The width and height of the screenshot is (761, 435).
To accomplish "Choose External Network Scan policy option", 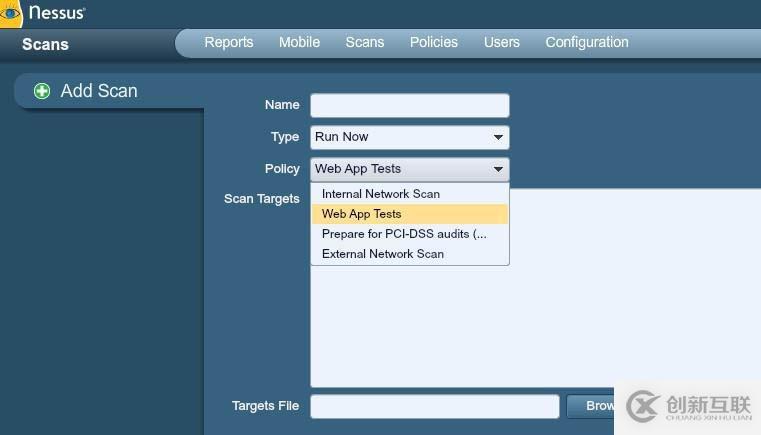I will pyautogui.click(x=410, y=254).
